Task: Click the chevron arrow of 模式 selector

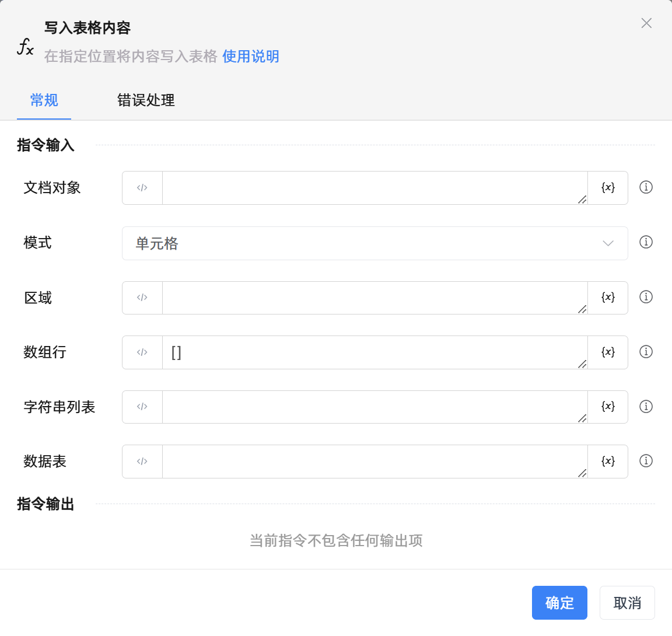Action: (608, 243)
